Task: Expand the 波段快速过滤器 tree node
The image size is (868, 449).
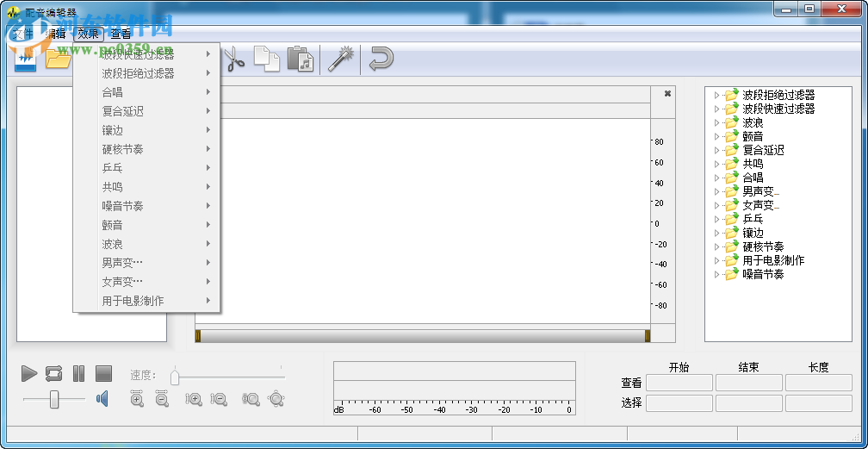Action: [717, 109]
